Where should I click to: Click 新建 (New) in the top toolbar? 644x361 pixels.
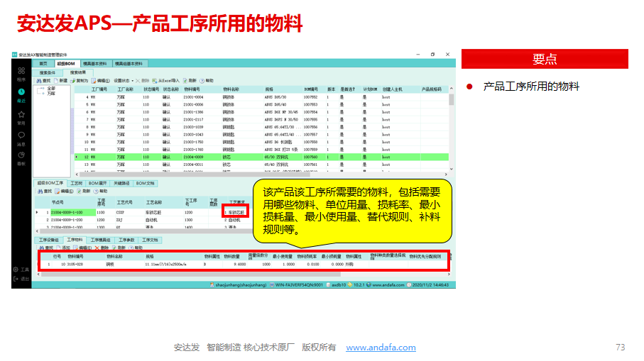click(62, 81)
